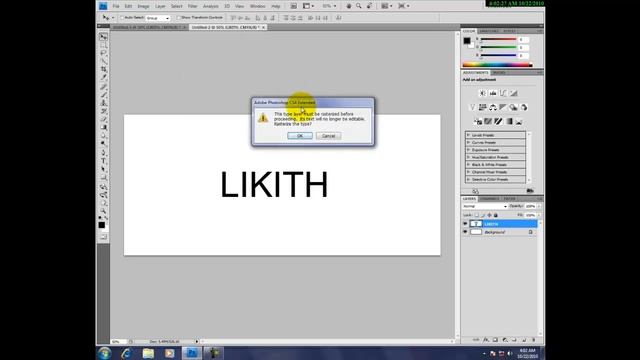Open the Fill slider arrow

(x=539, y=215)
